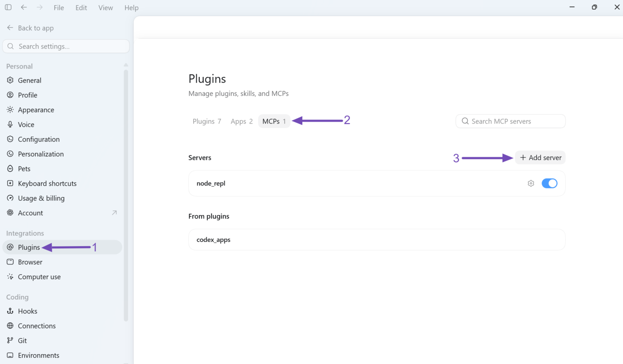
Task: Open Configuration settings page
Action: (62, 139)
